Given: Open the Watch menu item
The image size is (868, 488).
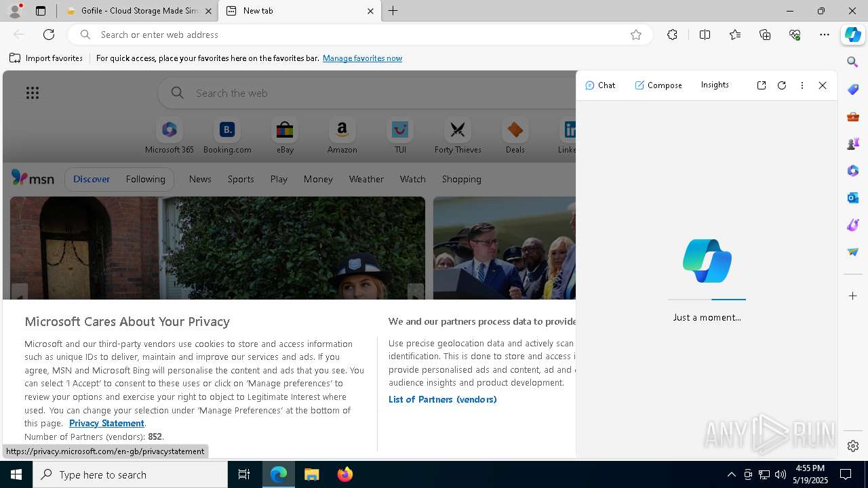Looking at the screenshot, I should tap(412, 179).
